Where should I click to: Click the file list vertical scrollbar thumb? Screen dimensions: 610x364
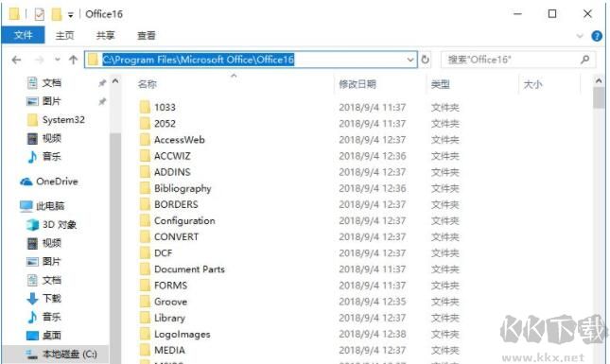pos(599,97)
